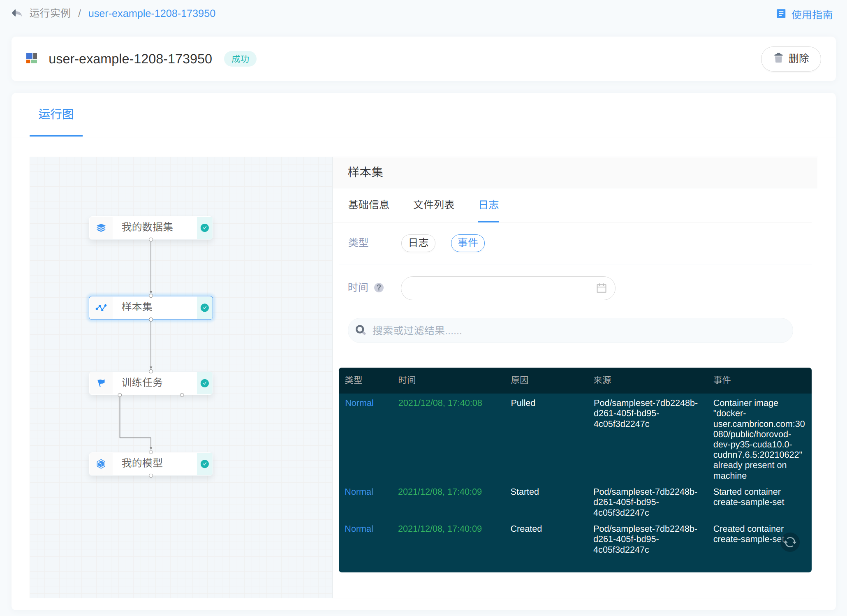Switch to the 基础信息 tab
847x616 pixels.
tap(368, 204)
